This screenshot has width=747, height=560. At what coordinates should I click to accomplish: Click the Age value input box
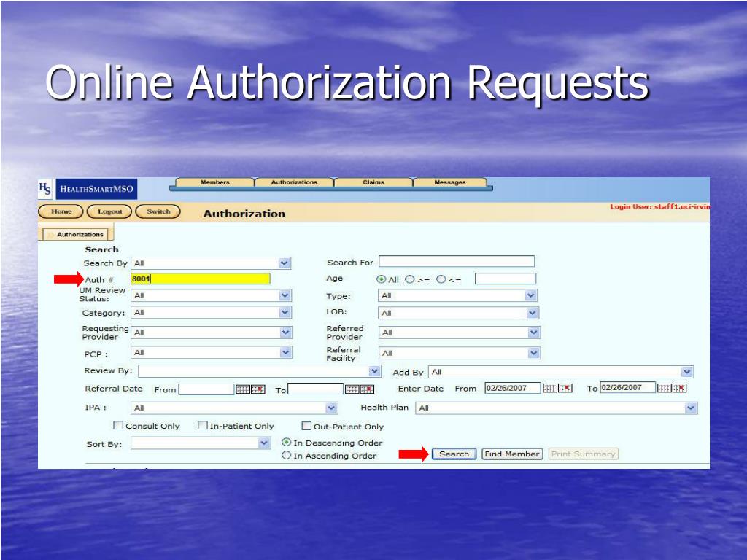point(506,279)
